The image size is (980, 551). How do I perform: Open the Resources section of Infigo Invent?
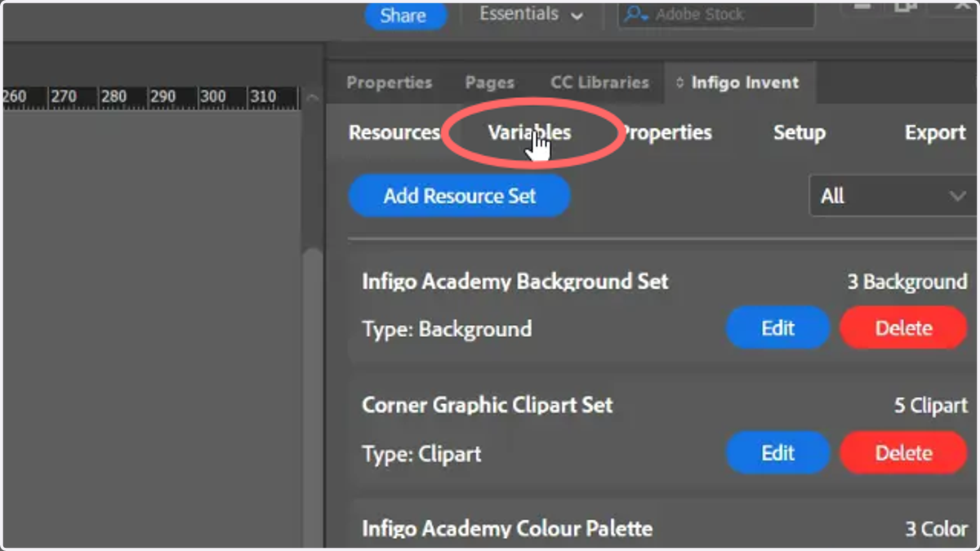coord(394,132)
